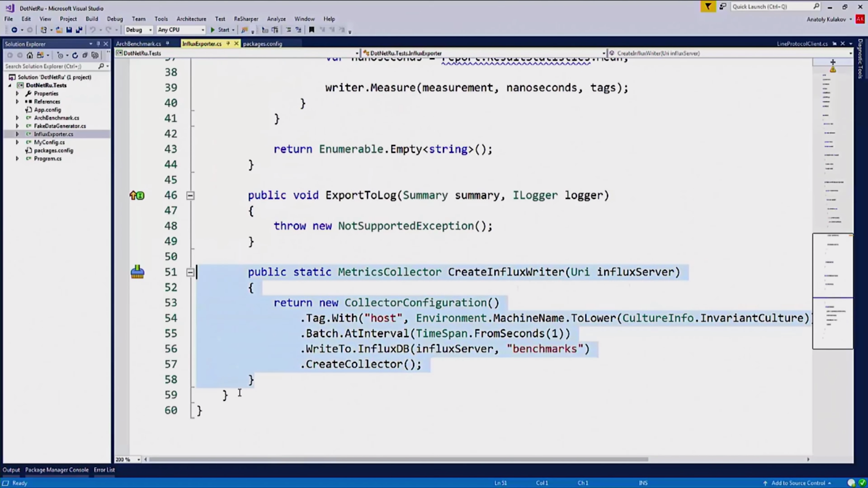
Task: Click the notifications flag icon
Action: pos(708,6)
